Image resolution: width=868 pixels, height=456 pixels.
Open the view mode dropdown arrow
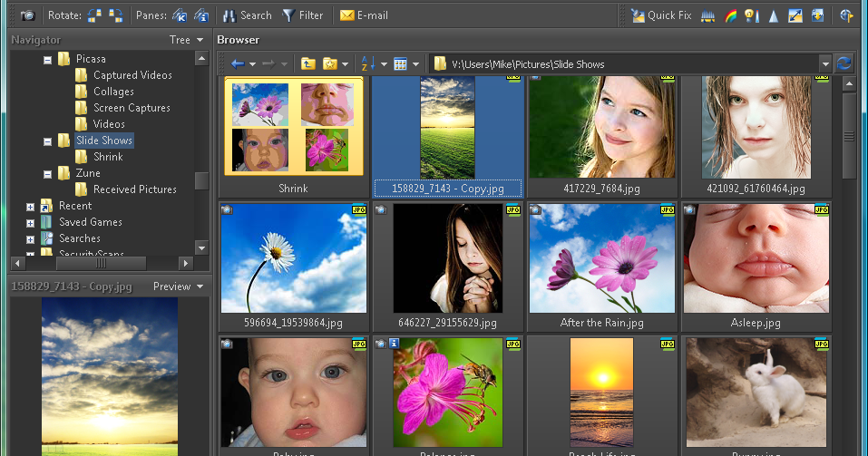coord(415,64)
